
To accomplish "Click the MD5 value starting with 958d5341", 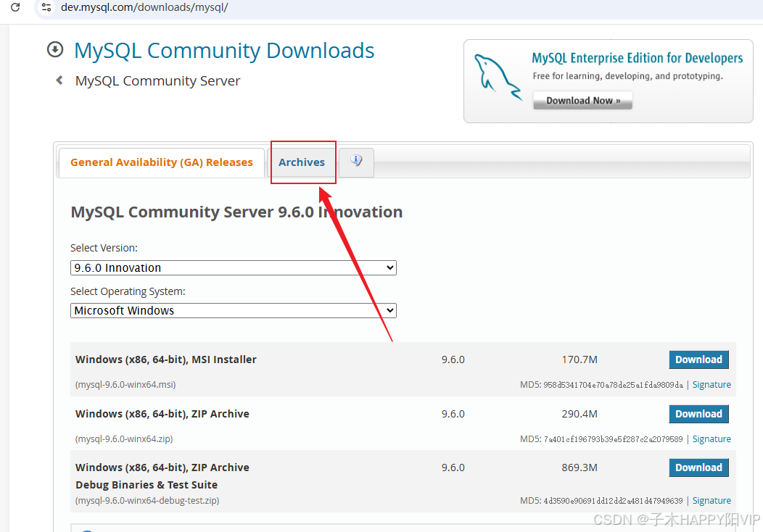I will [x=613, y=385].
